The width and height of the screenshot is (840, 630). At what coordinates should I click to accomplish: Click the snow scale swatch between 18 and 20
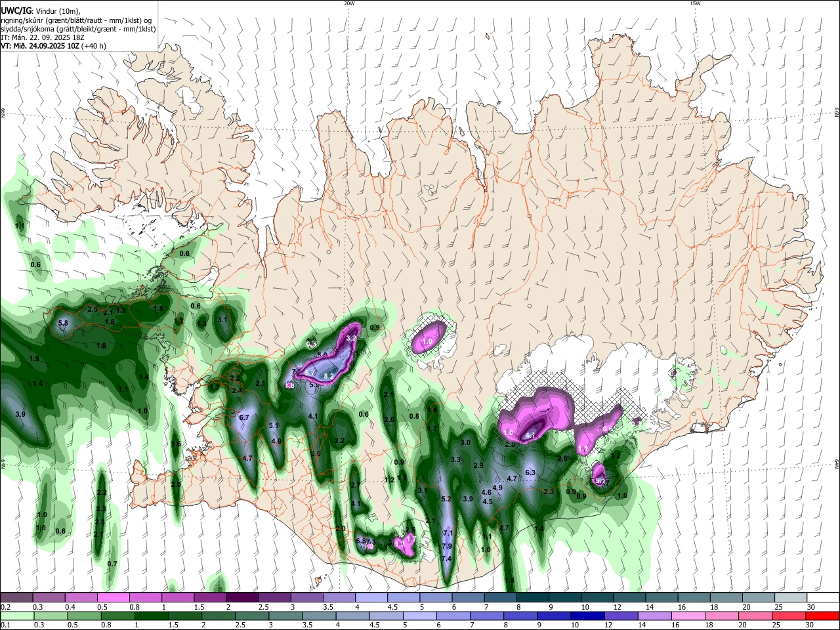726,597
